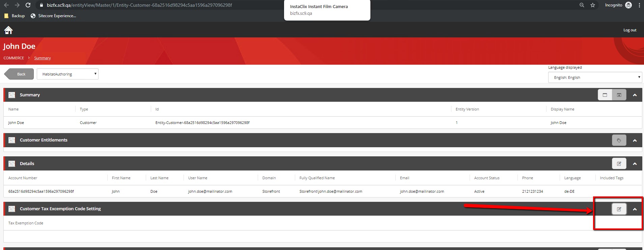The height and width of the screenshot is (250, 644).
Task: Click the Last Name value Doe
Action: coord(154,191)
